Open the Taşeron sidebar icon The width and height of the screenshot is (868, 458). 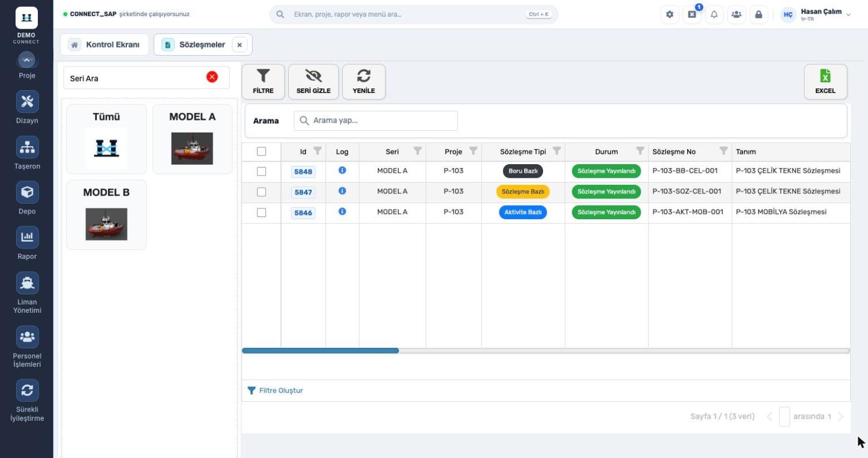pyautogui.click(x=27, y=148)
